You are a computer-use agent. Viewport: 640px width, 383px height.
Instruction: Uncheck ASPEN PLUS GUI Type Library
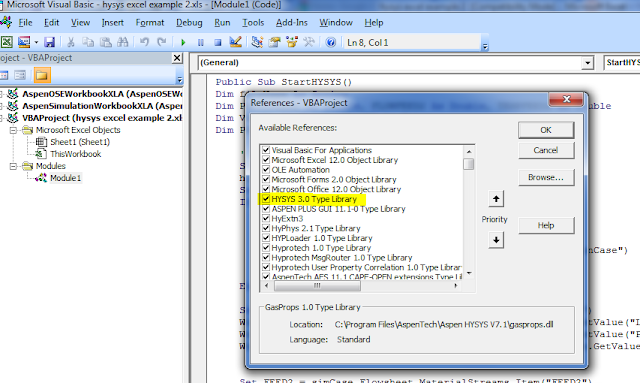[266, 209]
